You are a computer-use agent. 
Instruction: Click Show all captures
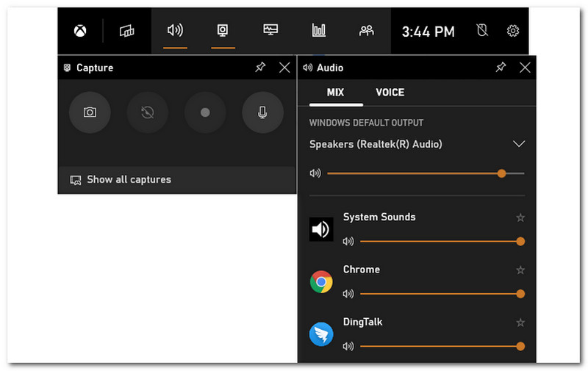pyautogui.click(x=176, y=180)
